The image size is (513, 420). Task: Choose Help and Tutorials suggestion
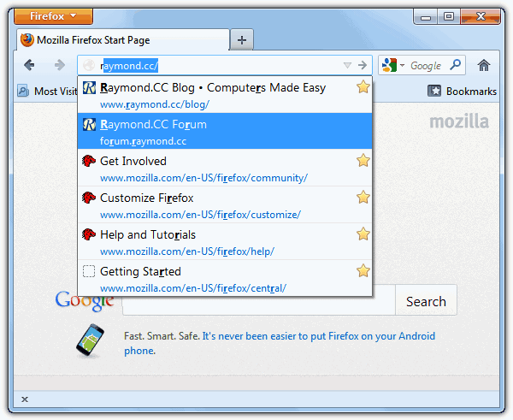pyautogui.click(x=225, y=241)
